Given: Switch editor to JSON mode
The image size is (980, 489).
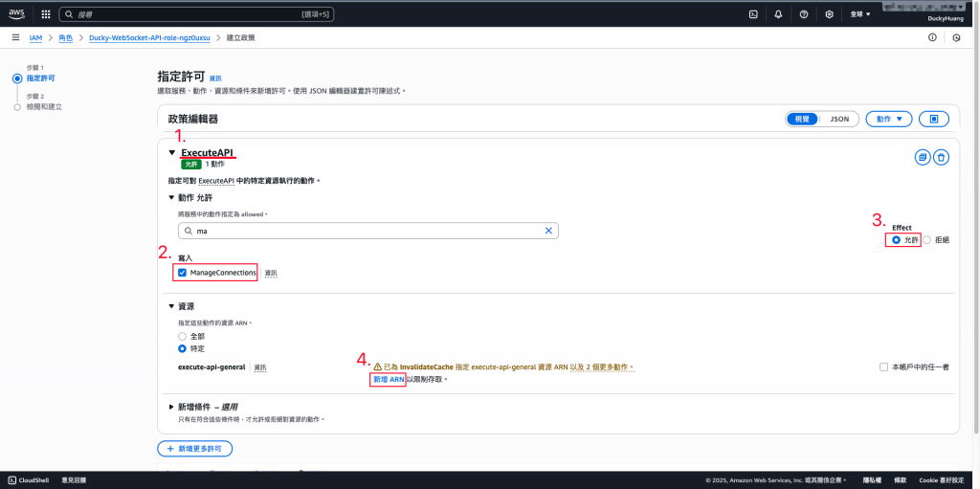Looking at the screenshot, I should click(838, 119).
